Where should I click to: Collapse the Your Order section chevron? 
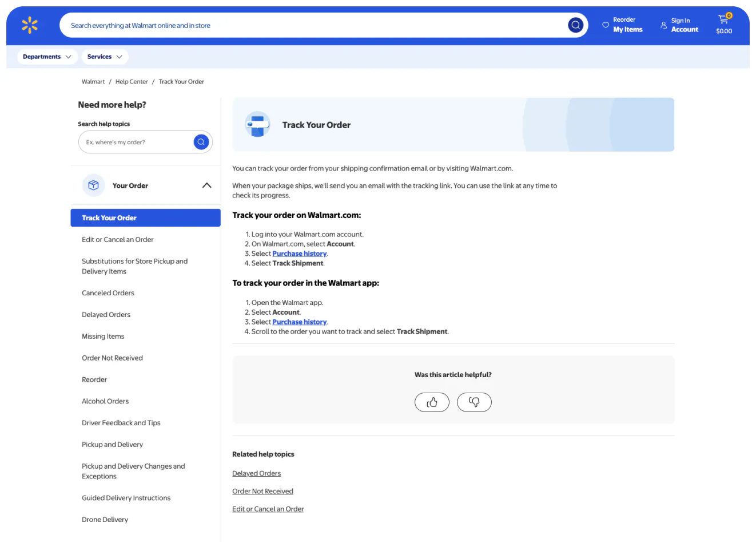click(207, 185)
